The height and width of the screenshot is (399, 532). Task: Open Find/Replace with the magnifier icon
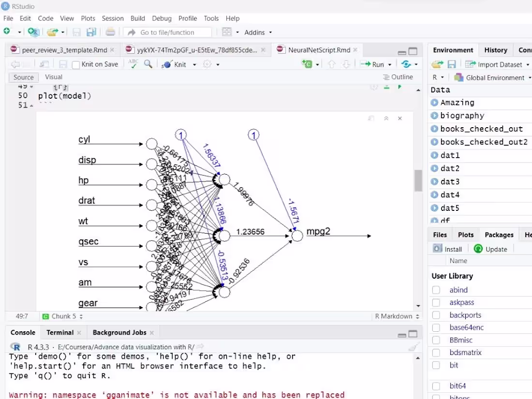pos(148,64)
